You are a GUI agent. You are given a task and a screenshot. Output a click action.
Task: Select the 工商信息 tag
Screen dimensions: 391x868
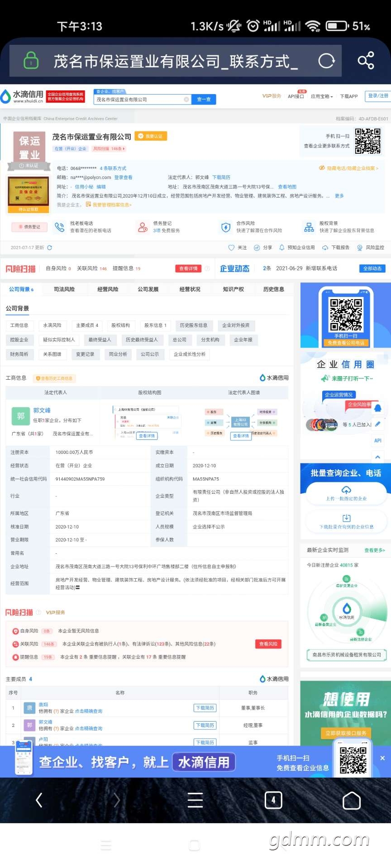point(19,325)
